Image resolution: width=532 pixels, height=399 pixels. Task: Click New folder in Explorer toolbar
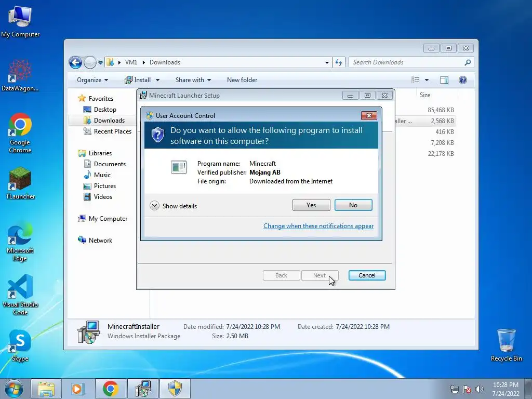point(242,80)
